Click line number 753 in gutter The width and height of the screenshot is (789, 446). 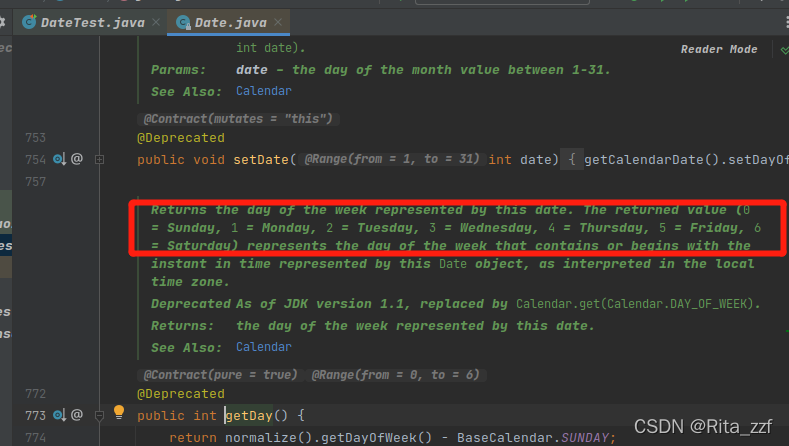tap(35, 137)
